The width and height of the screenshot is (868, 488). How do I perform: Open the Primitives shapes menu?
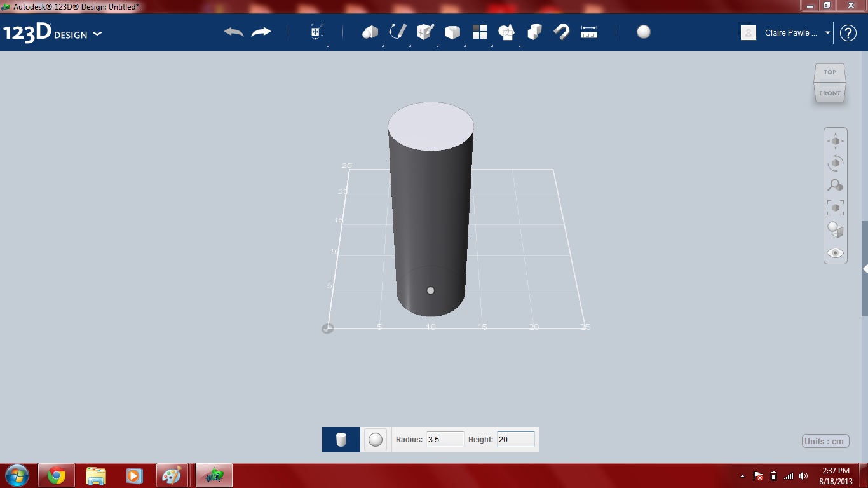click(370, 32)
